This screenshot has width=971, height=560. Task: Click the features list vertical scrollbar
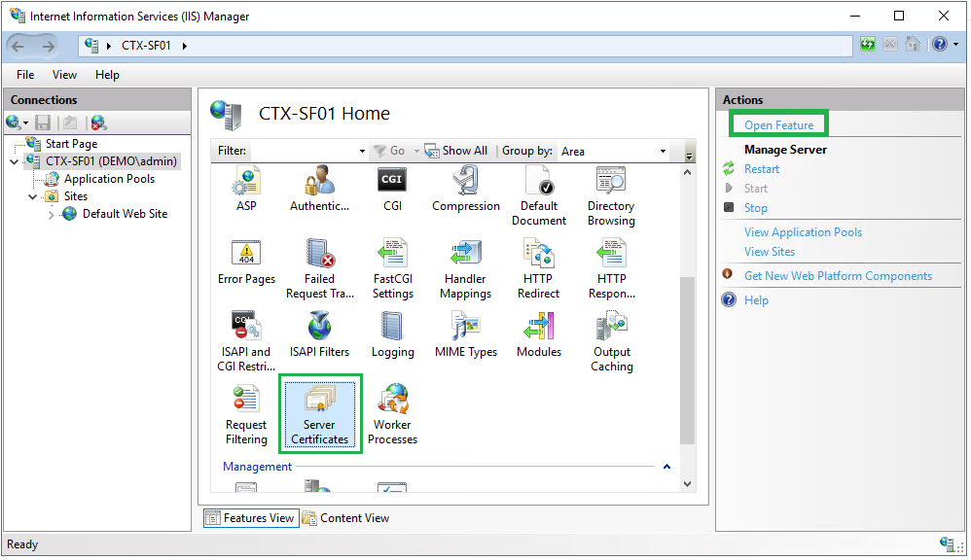point(688,360)
